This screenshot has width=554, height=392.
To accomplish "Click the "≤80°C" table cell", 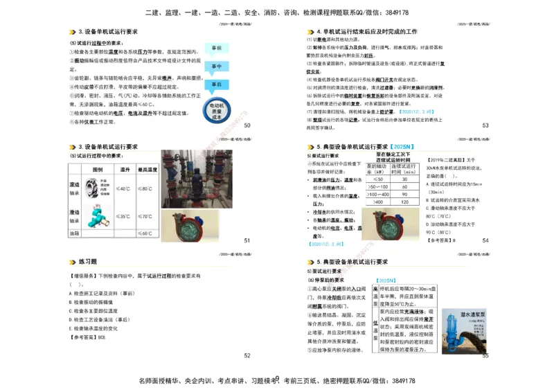I will point(145,189).
